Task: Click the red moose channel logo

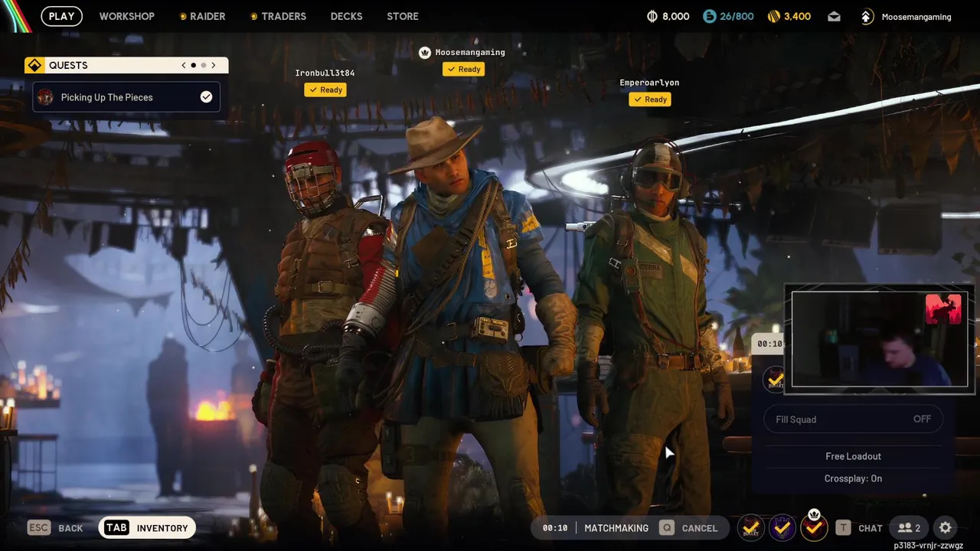Action: click(x=943, y=309)
